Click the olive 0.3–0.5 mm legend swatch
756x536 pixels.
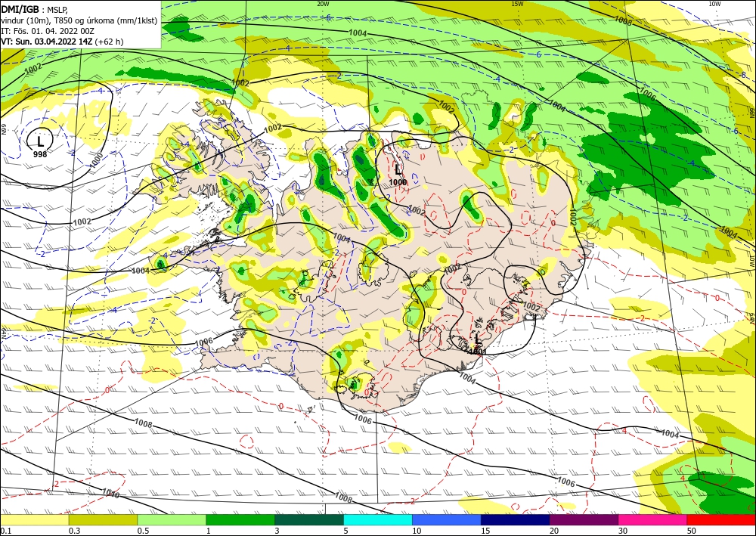(x=103, y=520)
